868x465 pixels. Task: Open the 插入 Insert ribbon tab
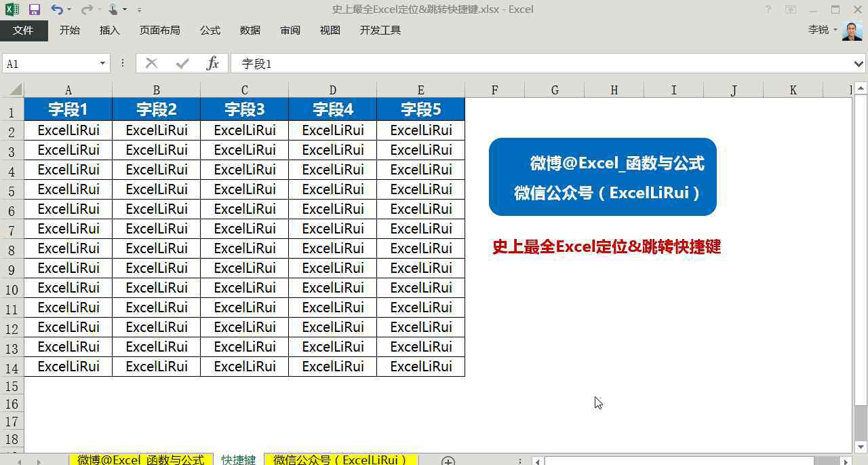[x=109, y=31]
